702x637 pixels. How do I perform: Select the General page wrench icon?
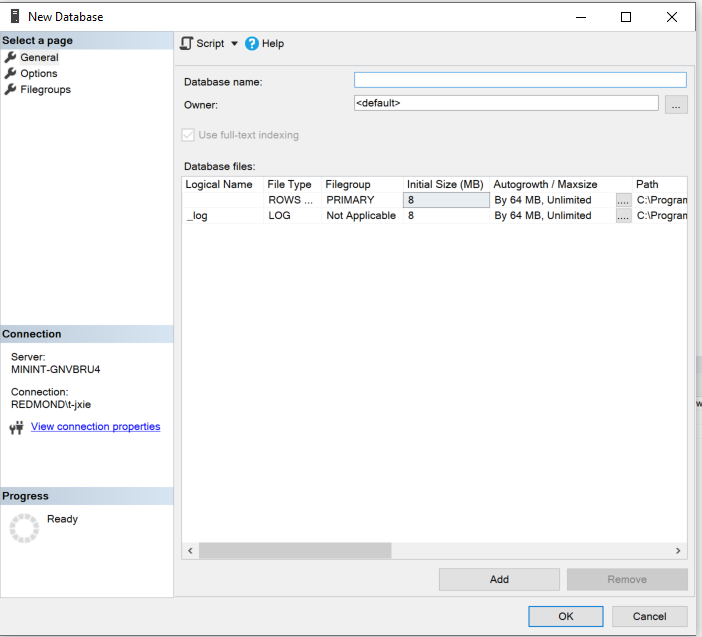11,57
